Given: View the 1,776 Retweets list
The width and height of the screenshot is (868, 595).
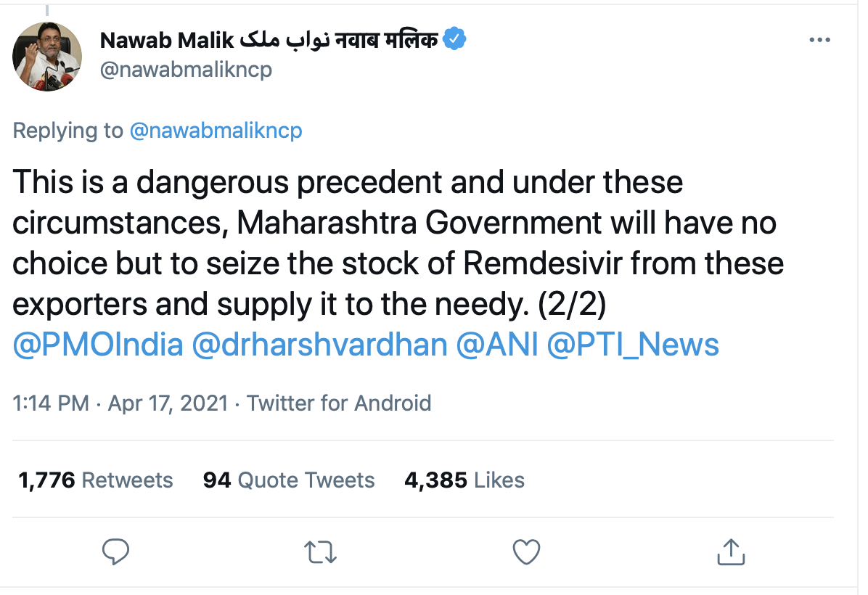Looking at the screenshot, I should 95,480.
